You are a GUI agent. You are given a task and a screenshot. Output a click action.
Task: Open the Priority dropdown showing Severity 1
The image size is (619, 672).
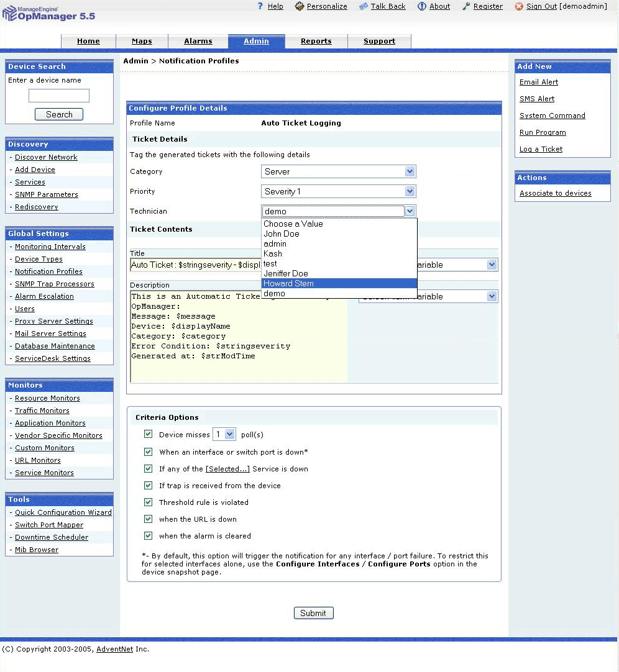(339, 191)
